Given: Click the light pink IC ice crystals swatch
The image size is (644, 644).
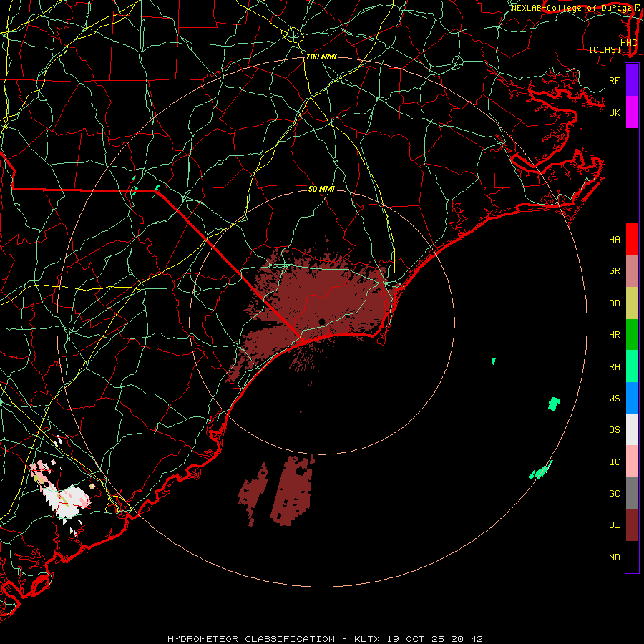Looking at the screenshot, I should pyautogui.click(x=632, y=462).
